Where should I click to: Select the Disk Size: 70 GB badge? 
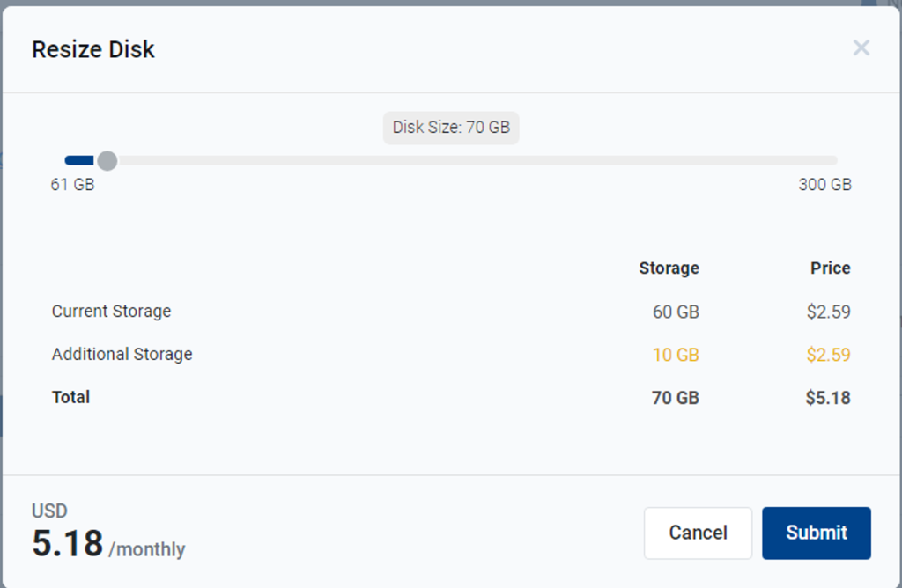coord(451,128)
